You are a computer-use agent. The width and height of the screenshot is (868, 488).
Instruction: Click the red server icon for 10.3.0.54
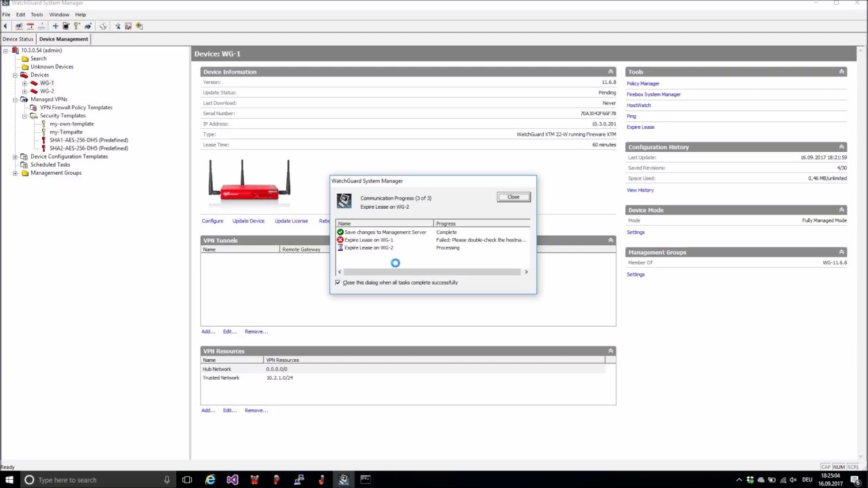(15, 50)
